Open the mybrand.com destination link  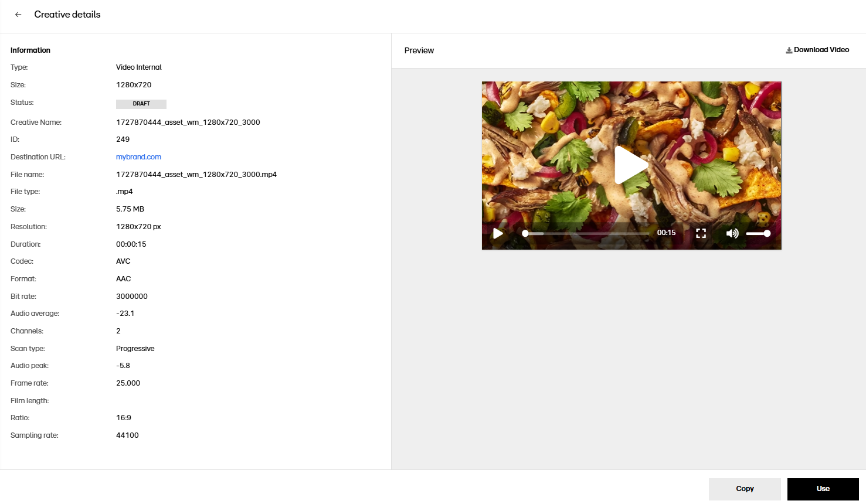138,157
